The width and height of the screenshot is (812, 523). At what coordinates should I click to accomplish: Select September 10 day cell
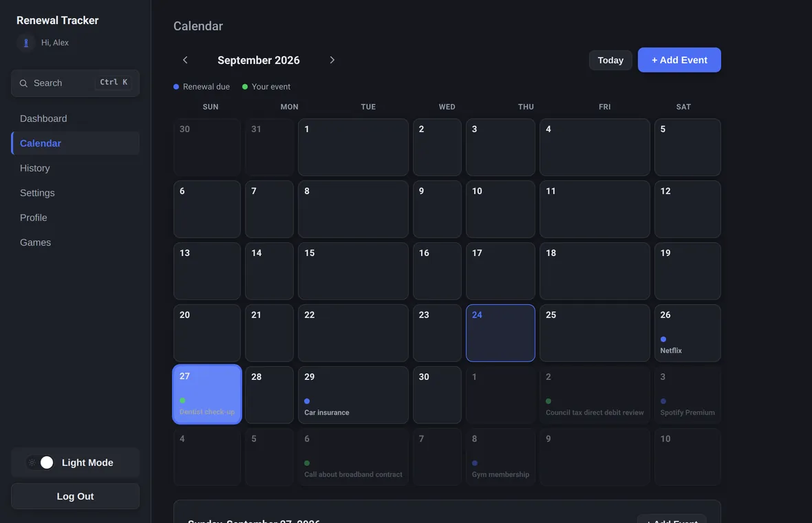500,209
